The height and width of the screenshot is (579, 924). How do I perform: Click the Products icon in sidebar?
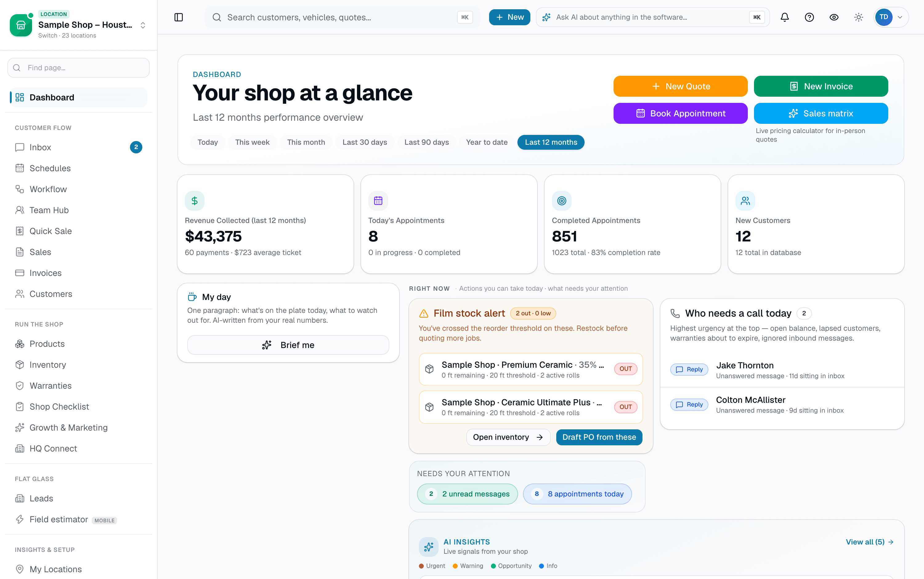click(19, 344)
